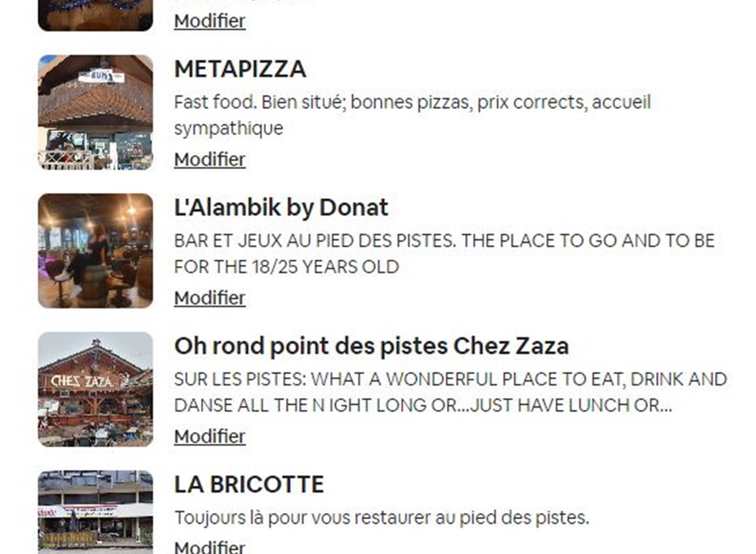Open the METAPIZZA restaurant photo thumbnail

click(95, 112)
